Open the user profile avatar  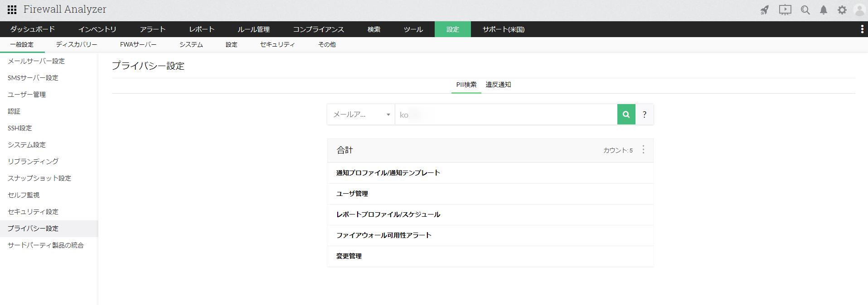tap(859, 10)
